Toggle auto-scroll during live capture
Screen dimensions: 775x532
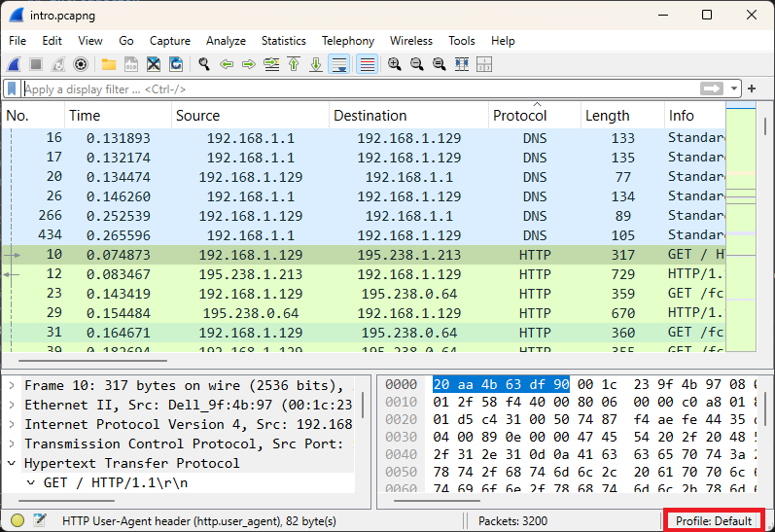click(339, 64)
